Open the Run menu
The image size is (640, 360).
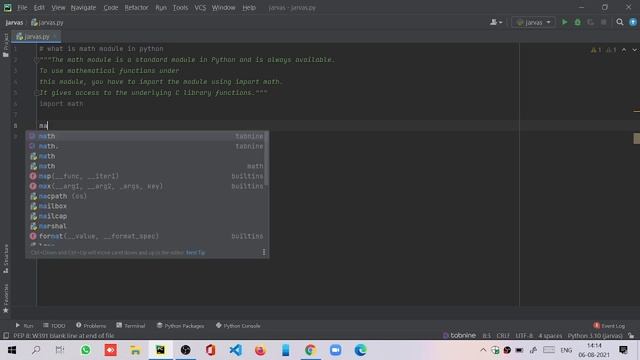(161, 7)
